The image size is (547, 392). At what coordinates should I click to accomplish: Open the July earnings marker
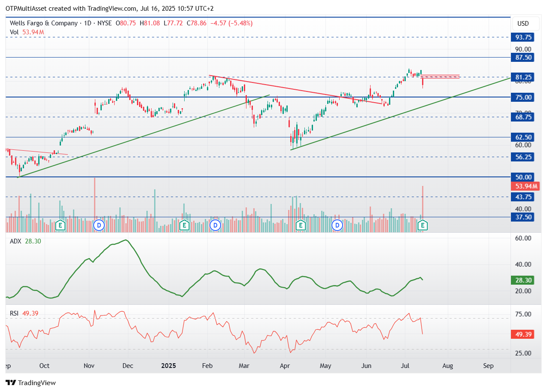[423, 225]
